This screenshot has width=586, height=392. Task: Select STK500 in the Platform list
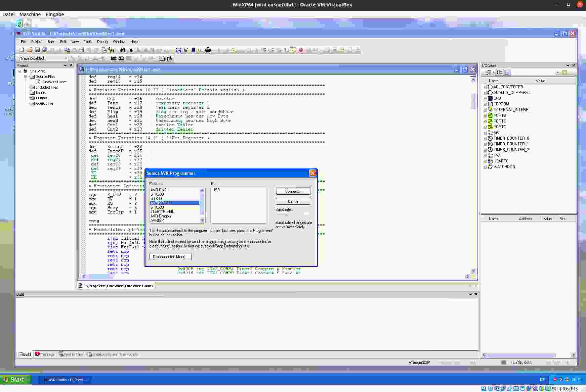coord(157,207)
